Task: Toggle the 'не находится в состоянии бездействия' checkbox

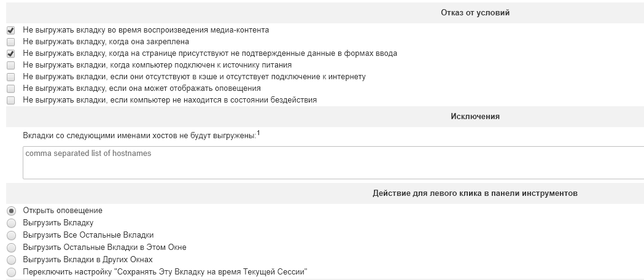Action: coord(10,100)
